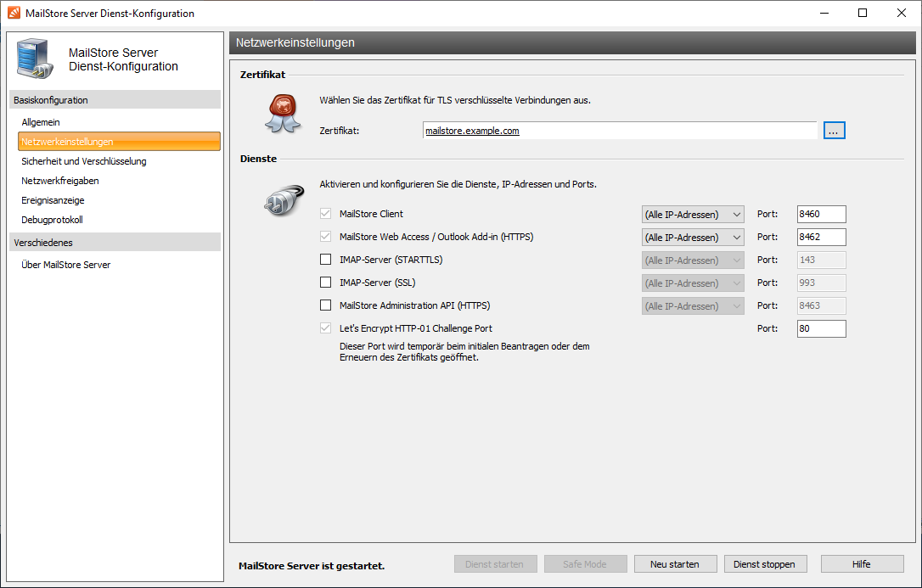Viewport: 922px width, 588px height.
Task: Click the MailStore server icon in sidebar header
Action: [x=36, y=59]
